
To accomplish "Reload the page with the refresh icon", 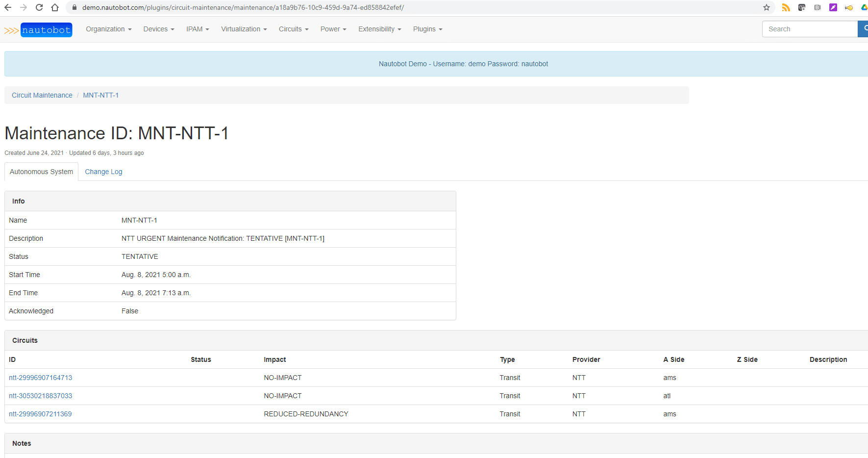I will (39, 7).
